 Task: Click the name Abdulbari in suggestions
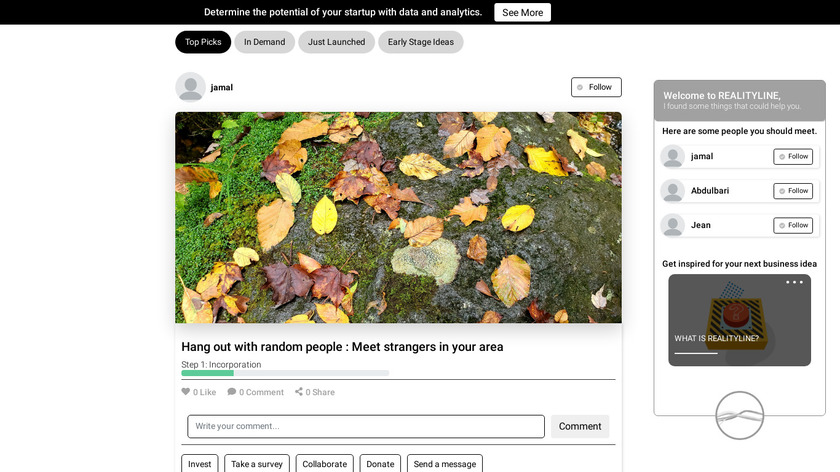click(x=710, y=191)
